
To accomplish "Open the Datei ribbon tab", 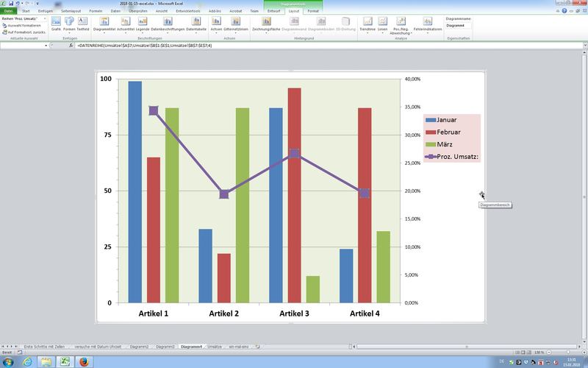I will [8, 11].
